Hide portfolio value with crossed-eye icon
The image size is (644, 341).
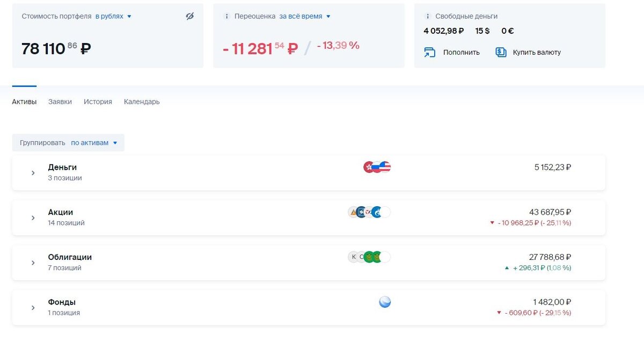(x=189, y=16)
